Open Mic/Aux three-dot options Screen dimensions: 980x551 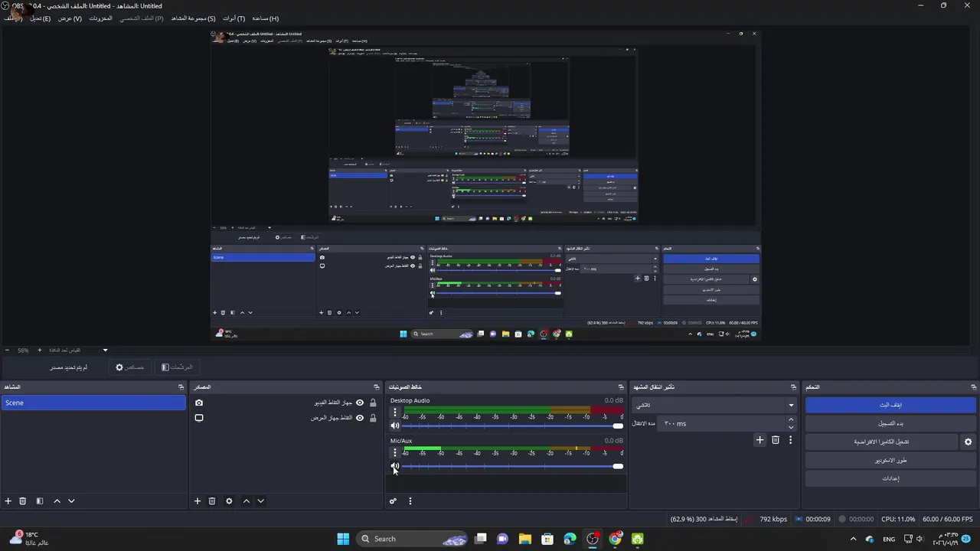click(395, 453)
